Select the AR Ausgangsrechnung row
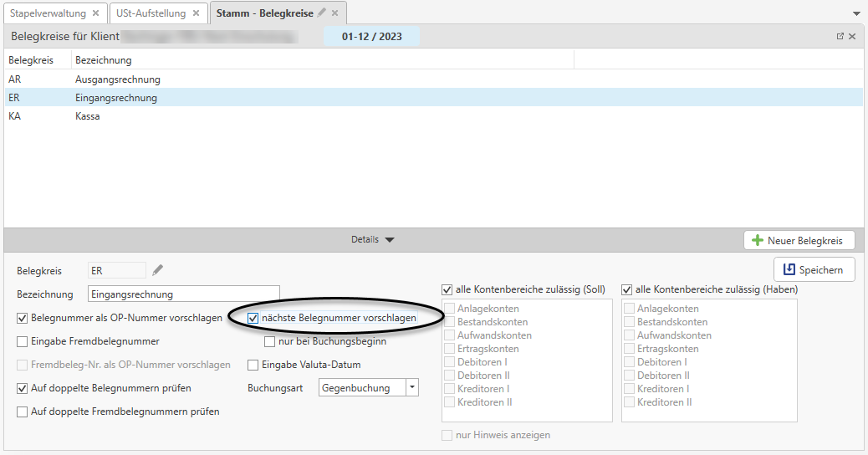The image size is (868, 455). click(x=117, y=79)
